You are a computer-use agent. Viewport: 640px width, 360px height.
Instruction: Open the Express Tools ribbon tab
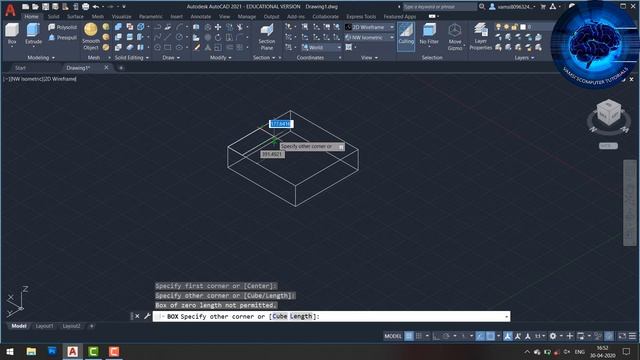[x=361, y=17]
